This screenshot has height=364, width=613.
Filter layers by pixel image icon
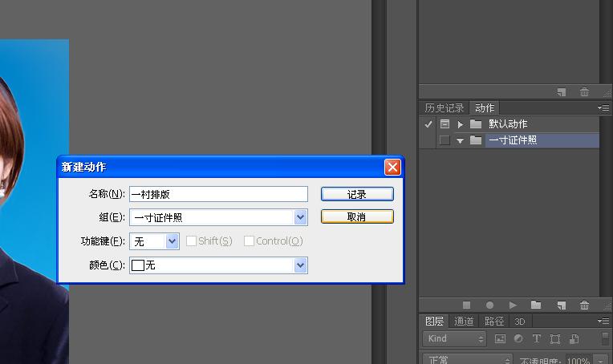pos(500,338)
